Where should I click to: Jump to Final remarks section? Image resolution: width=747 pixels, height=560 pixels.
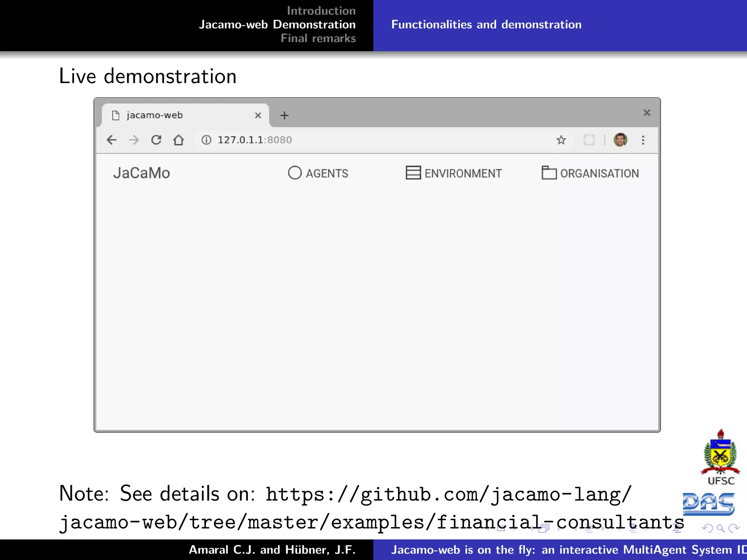[x=318, y=38]
